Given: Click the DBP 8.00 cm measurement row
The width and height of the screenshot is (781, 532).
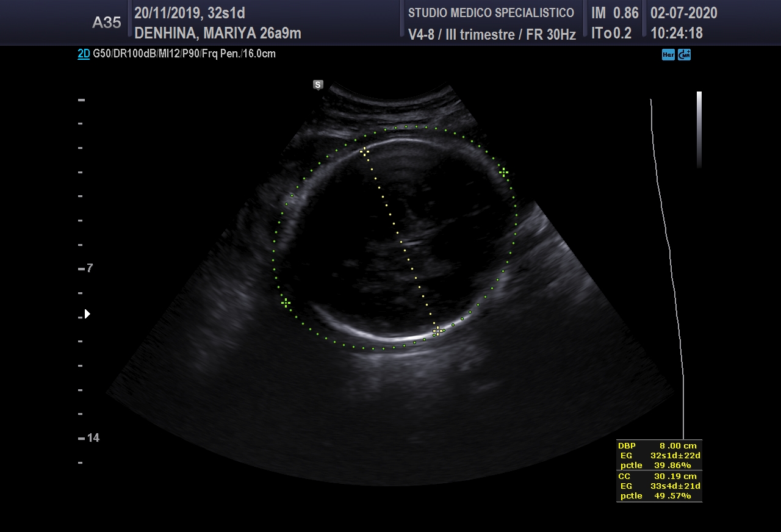Looking at the screenshot, I should (x=659, y=446).
